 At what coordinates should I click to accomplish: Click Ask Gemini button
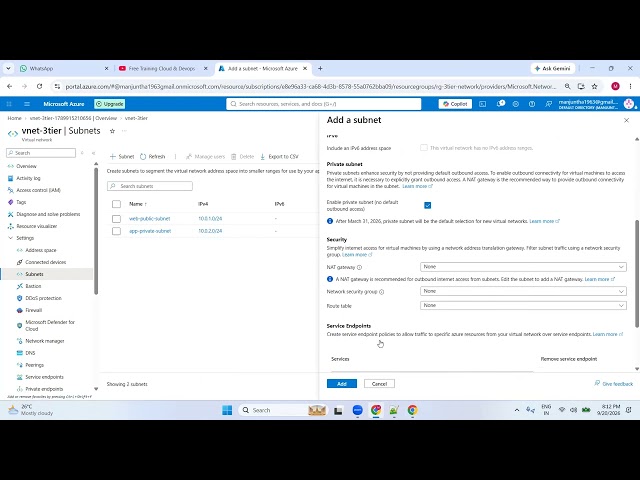[552, 69]
